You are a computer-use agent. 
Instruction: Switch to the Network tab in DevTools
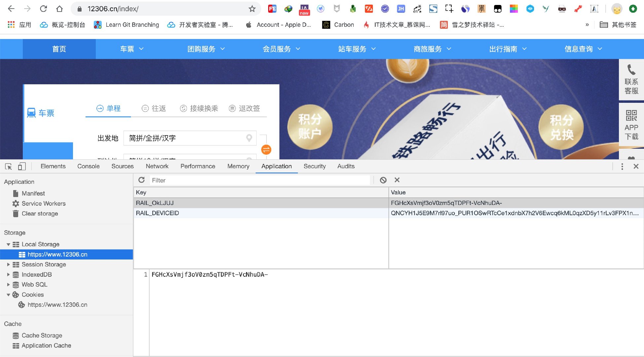[157, 166]
